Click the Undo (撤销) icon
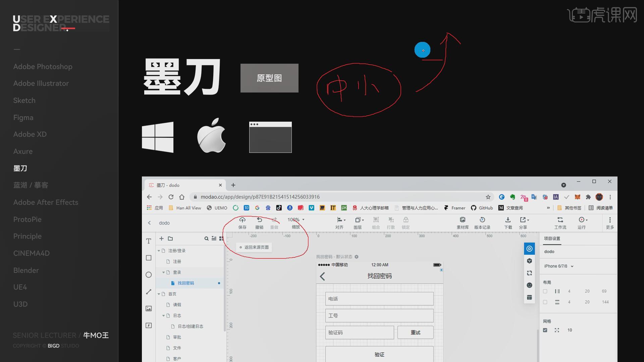This screenshot has height=362, width=644. pos(259,220)
